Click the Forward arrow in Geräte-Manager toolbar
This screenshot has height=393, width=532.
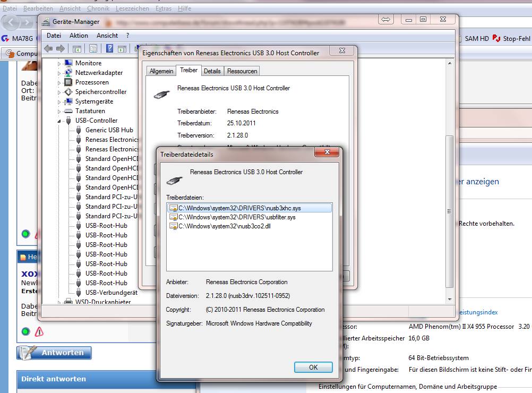(61, 48)
